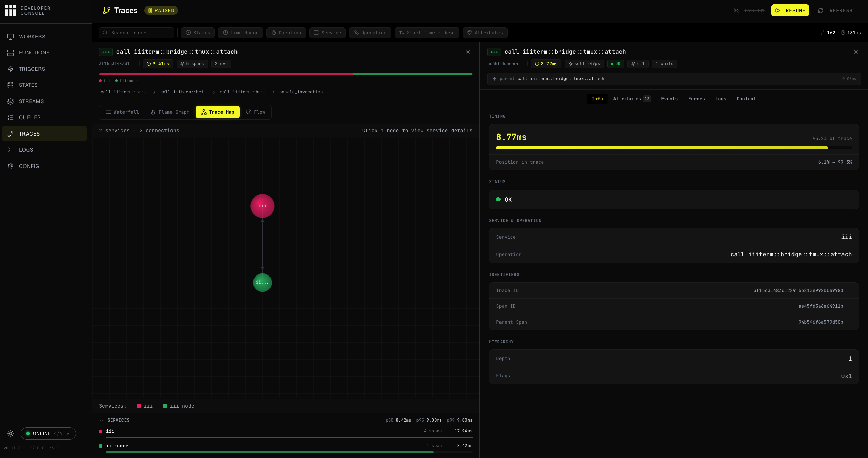Open span Events tab

pos(669,99)
